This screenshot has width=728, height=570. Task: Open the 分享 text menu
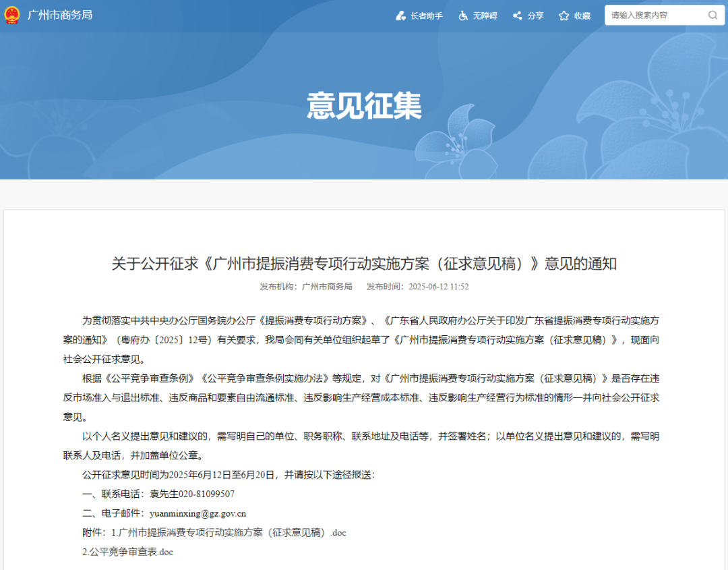click(535, 16)
